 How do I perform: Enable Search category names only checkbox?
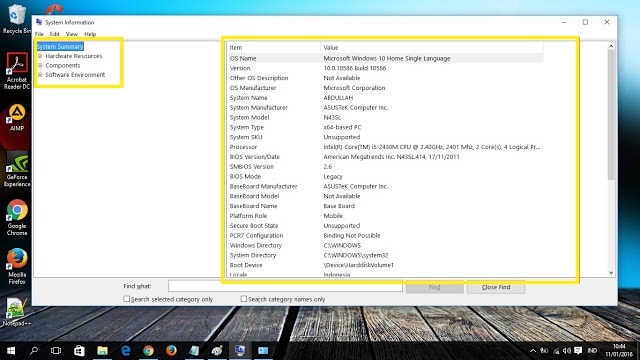[x=244, y=299]
